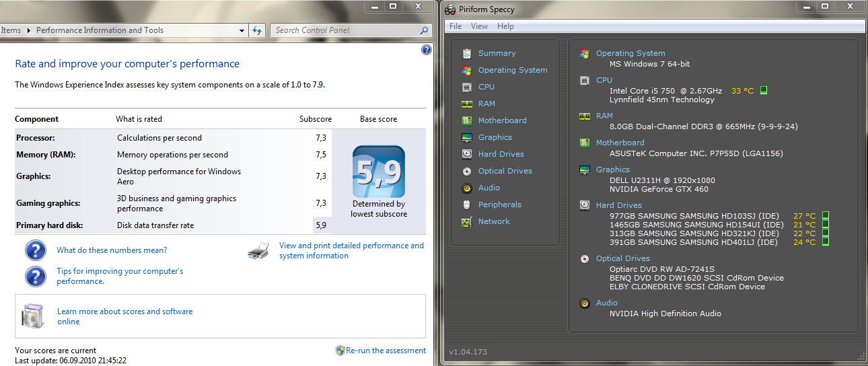868x366 pixels.
Task: Click the blue help question mark icon
Action: click(x=426, y=50)
